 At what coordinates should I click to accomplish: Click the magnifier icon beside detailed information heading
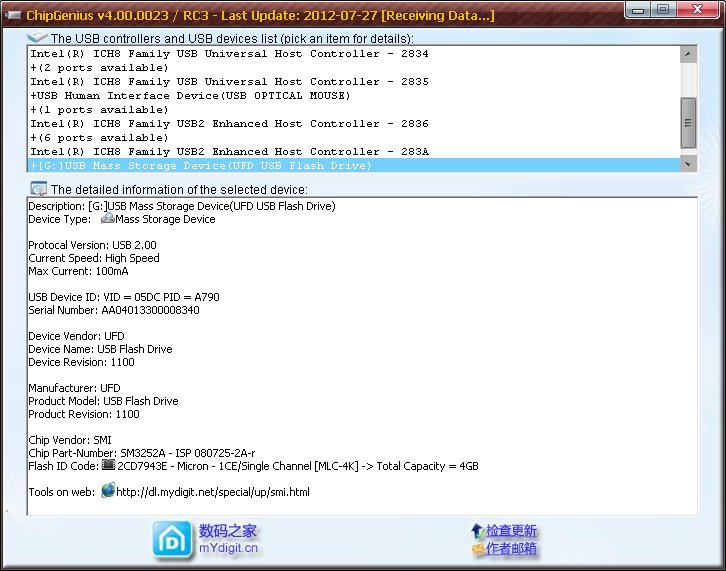point(38,188)
